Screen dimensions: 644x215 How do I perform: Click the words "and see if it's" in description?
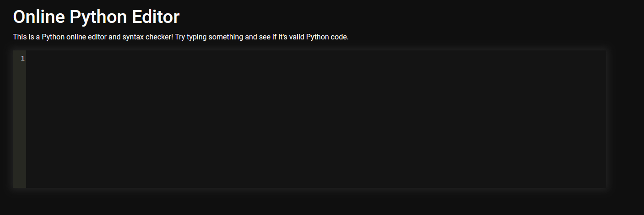[266, 37]
